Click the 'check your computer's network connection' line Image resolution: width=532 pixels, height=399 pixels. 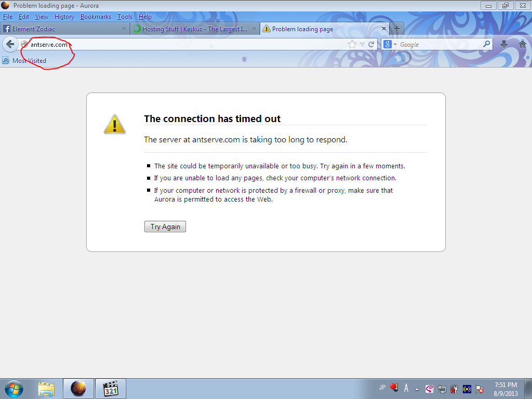pos(275,178)
